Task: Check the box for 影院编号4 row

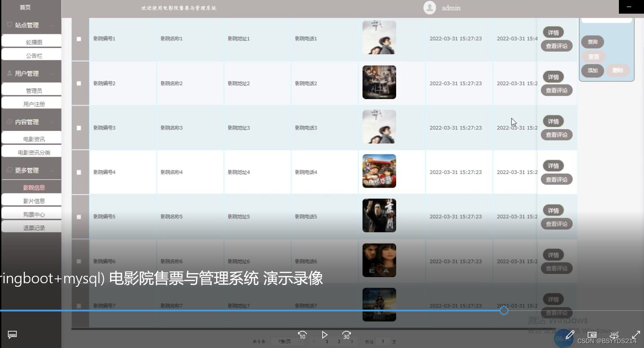Action: coord(79,172)
